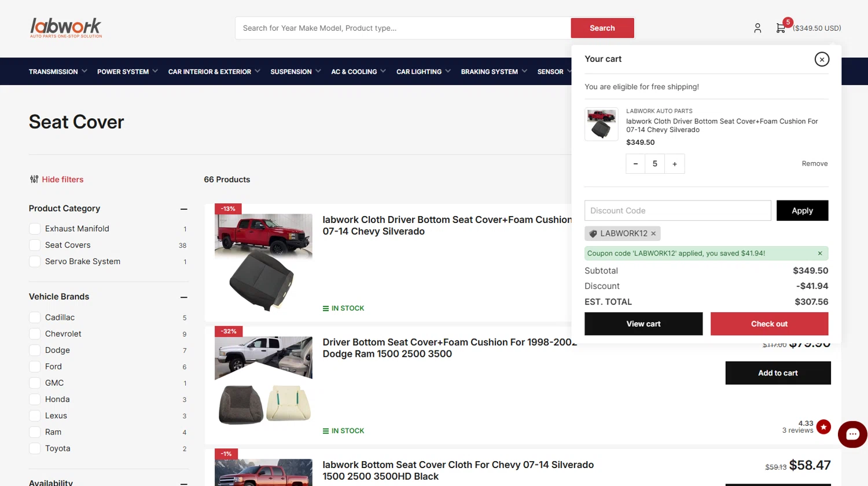This screenshot has height=486, width=868.
Task: Check the Ford brand filter
Action: [35, 367]
